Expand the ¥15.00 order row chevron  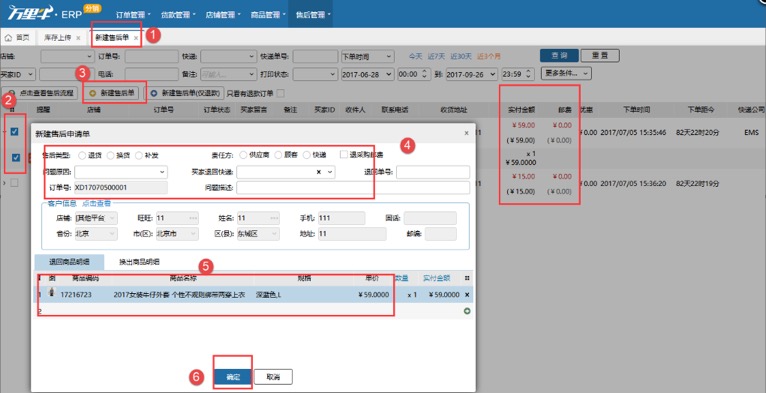[4, 183]
